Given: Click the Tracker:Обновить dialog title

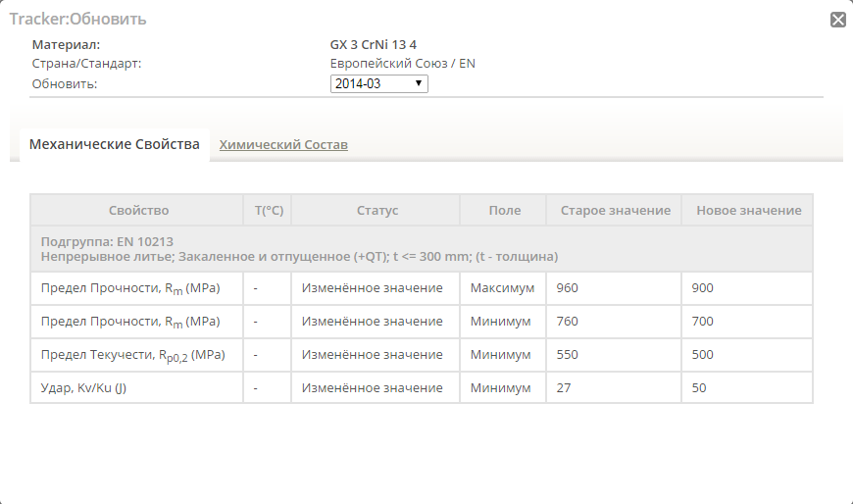Looking at the screenshot, I should (x=77, y=19).
